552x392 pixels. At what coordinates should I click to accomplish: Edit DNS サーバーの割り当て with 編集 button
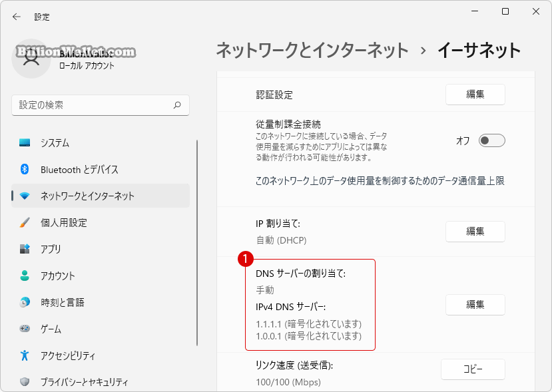(475, 304)
